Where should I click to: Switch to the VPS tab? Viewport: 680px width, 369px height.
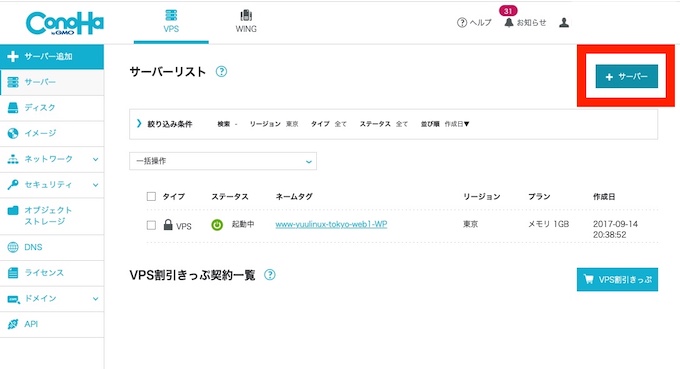[x=171, y=22]
